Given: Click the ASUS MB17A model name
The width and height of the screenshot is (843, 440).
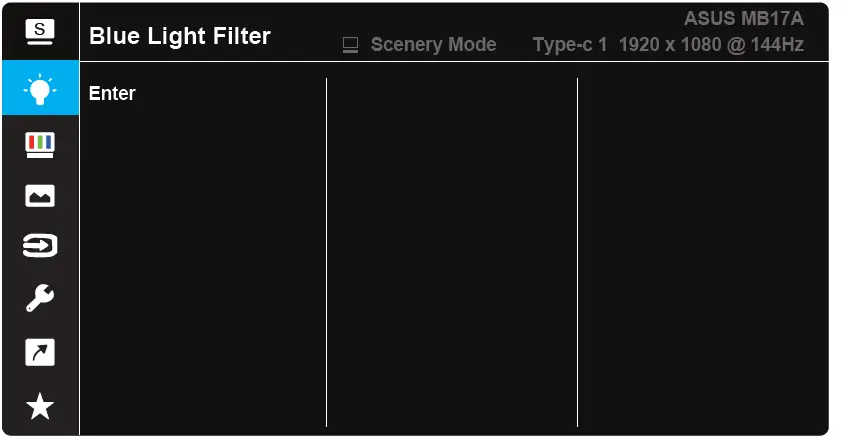Looking at the screenshot, I should pyautogui.click(x=743, y=18).
